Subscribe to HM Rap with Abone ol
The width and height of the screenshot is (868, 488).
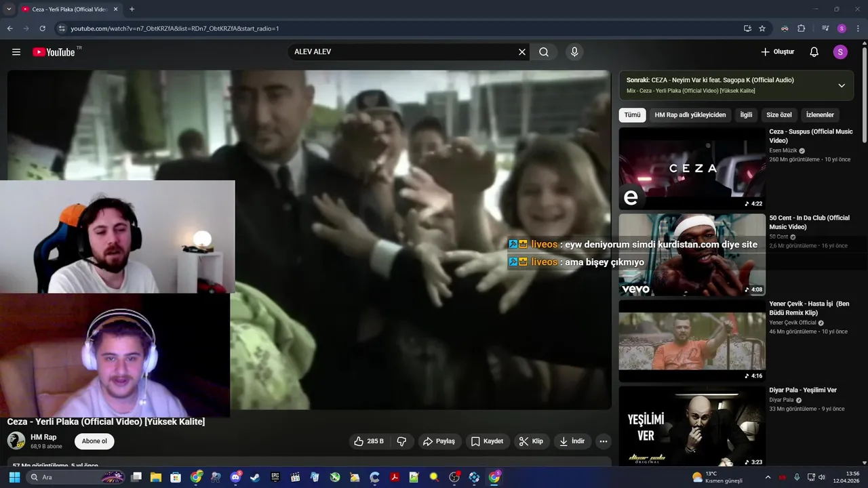pyautogui.click(x=94, y=441)
